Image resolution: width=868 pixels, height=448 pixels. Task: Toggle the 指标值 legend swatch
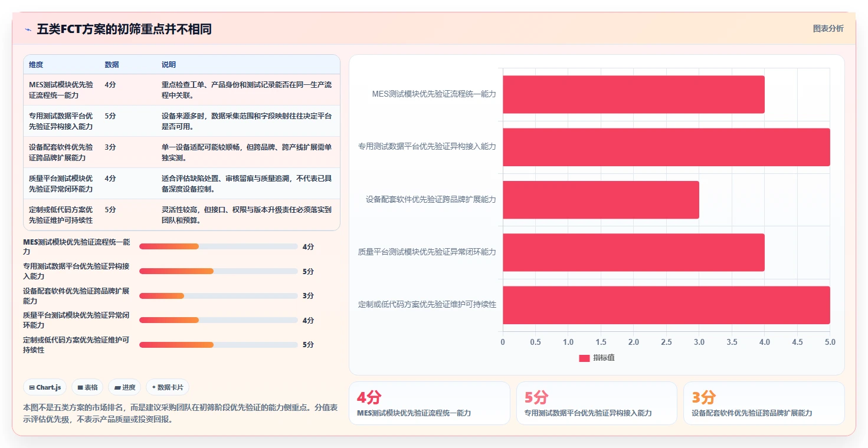584,358
